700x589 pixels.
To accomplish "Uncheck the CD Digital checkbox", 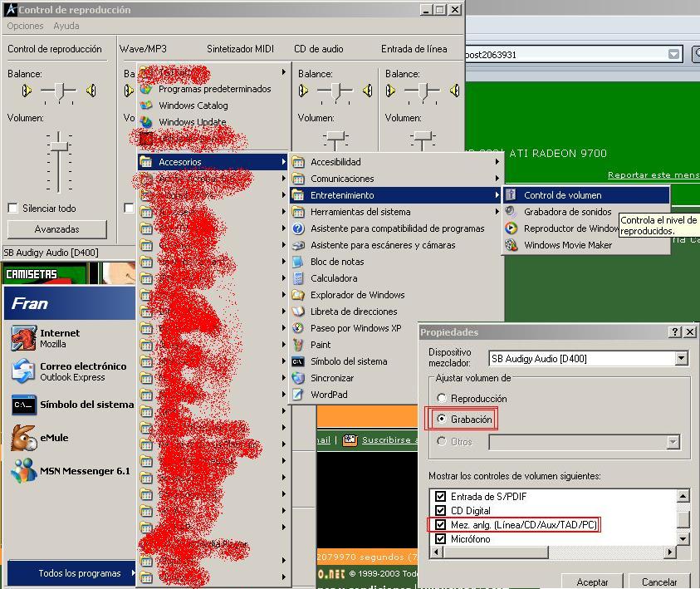I will click(x=441, y=510).
